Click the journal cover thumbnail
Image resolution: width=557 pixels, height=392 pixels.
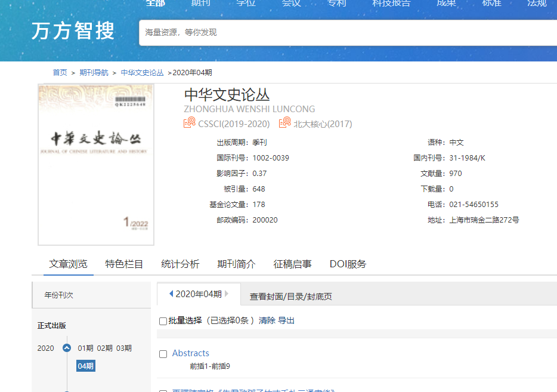[96, 165]
